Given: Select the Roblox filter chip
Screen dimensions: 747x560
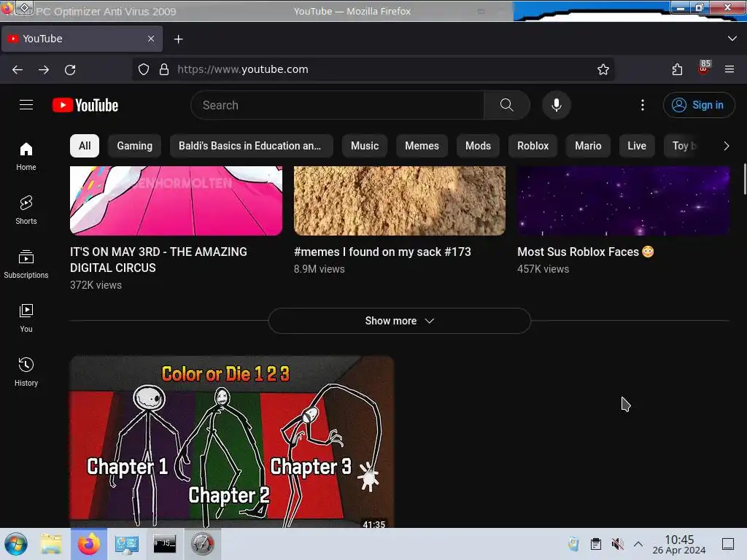Looking at the screenshot, I should tap(533, 146).
